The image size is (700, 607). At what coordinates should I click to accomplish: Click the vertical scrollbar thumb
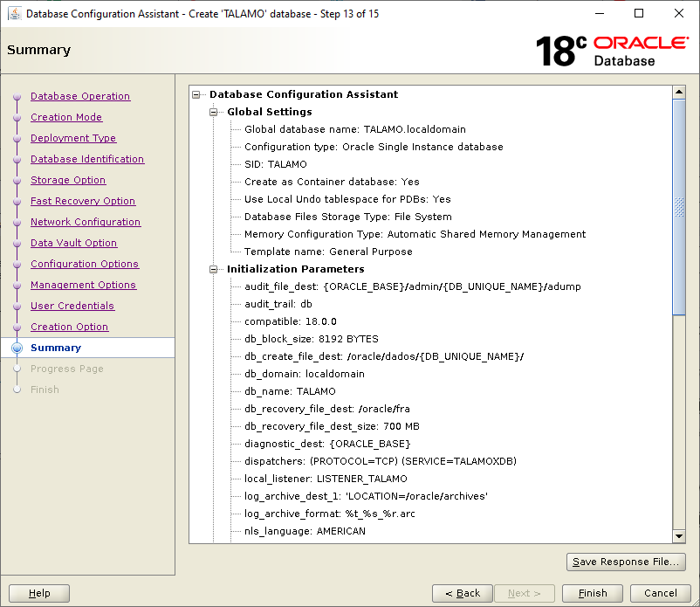tap(679, 207)
